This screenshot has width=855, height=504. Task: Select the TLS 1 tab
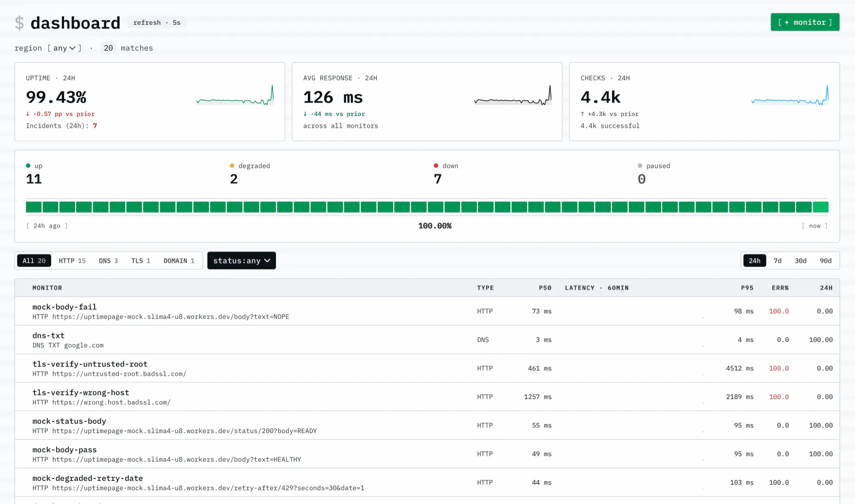tap(141, 260)
